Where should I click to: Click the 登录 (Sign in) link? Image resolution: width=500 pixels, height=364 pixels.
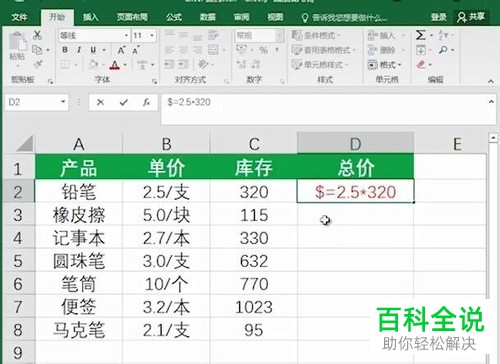click(x=438, y=17)
